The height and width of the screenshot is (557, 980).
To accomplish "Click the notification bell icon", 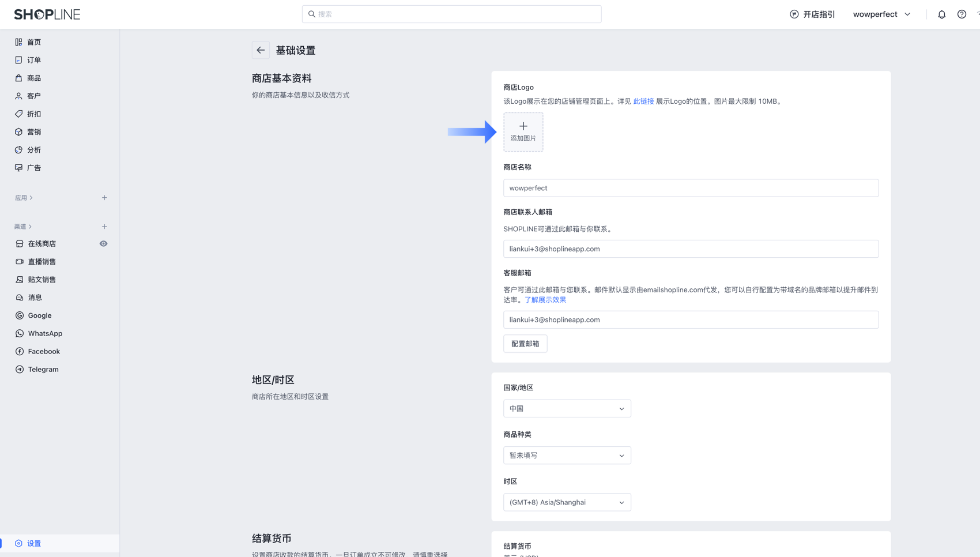I will [941, 14].
